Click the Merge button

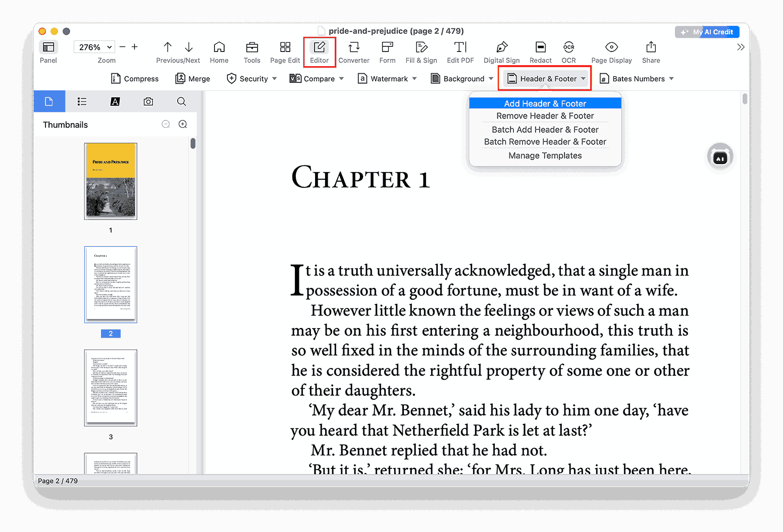(193, 79)
